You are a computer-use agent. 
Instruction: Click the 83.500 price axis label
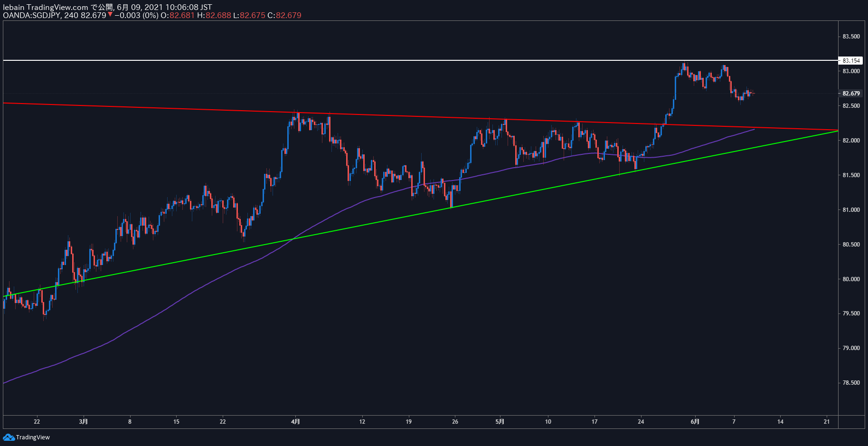coord(851,37)
